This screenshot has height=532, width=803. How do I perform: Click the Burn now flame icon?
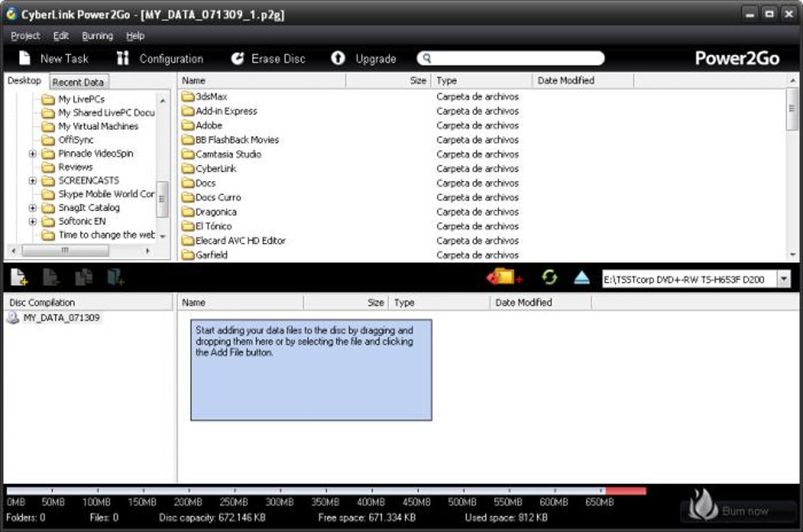(x=701, y=505)
